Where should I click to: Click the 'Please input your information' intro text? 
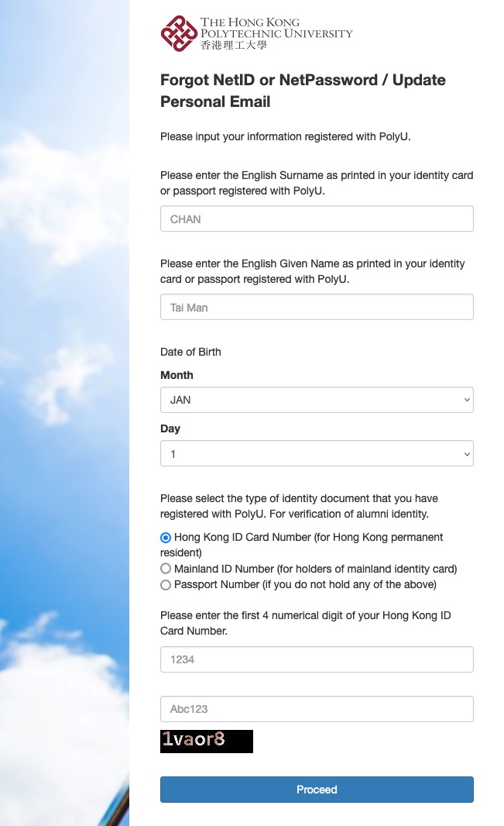tap(285, 136)
